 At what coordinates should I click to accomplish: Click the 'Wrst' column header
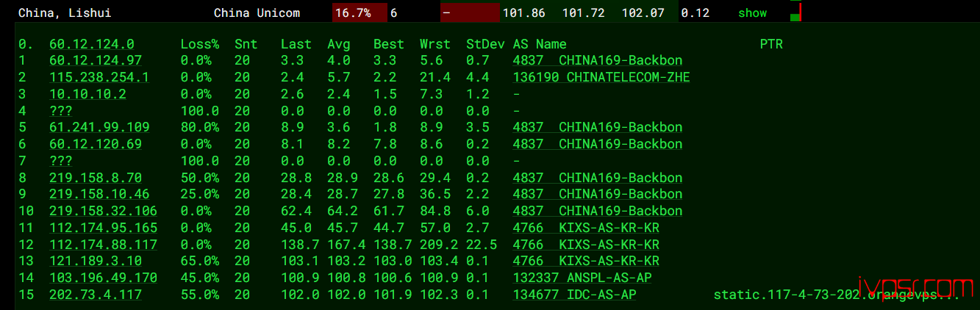click(x=435, y=44)
